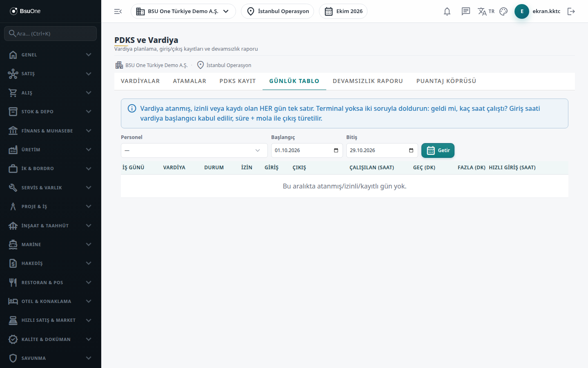The height and width of the screenshot is (368, 588).
Task: Click the KALİTE & DOKÜMAN badge icon
Action: coord(13,339)
